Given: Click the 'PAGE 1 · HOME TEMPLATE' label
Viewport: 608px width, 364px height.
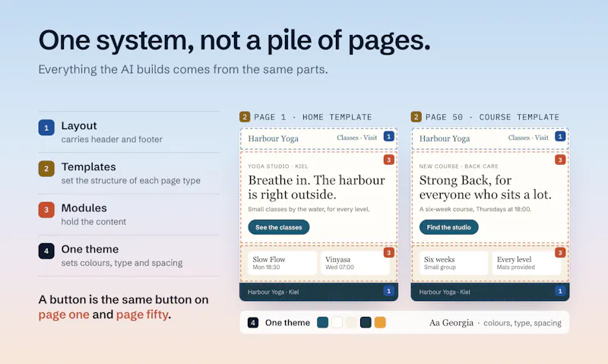Looking at the screenshot, I should 313,117.
